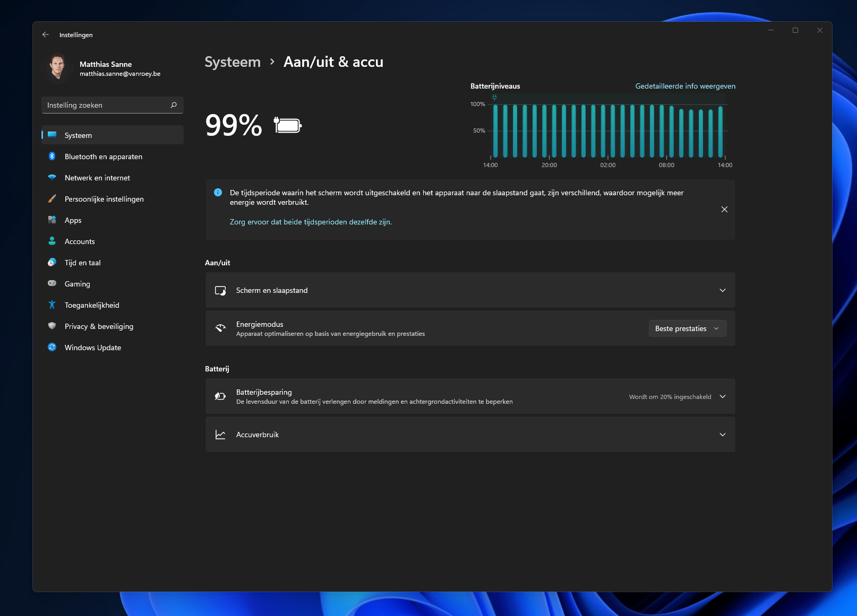This screenshot has width=857, height=616.
Task: Open the Apps settings page
Action: click(x=113, y=220)
